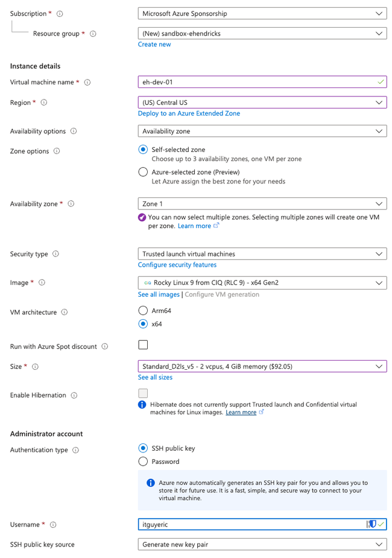
Task: Click info icon beside Resource group
Action: (x=93, y=33)
